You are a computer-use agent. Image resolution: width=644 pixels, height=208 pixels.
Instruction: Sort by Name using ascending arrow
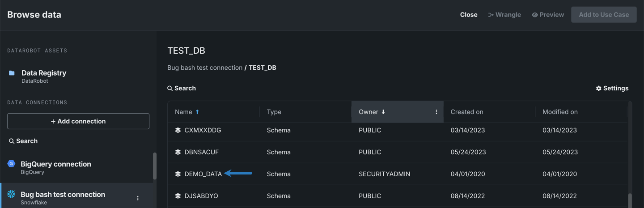[x=197, y=112]
